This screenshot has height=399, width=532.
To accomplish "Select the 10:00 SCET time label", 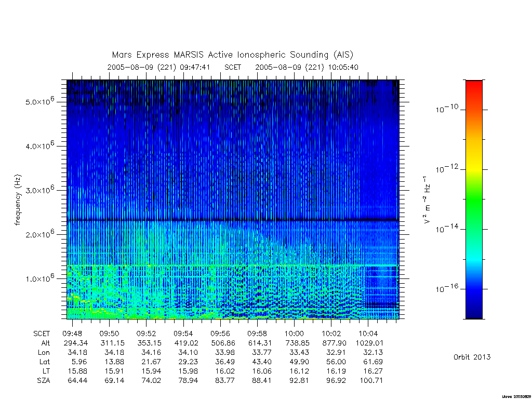I will tap(294, 334).
